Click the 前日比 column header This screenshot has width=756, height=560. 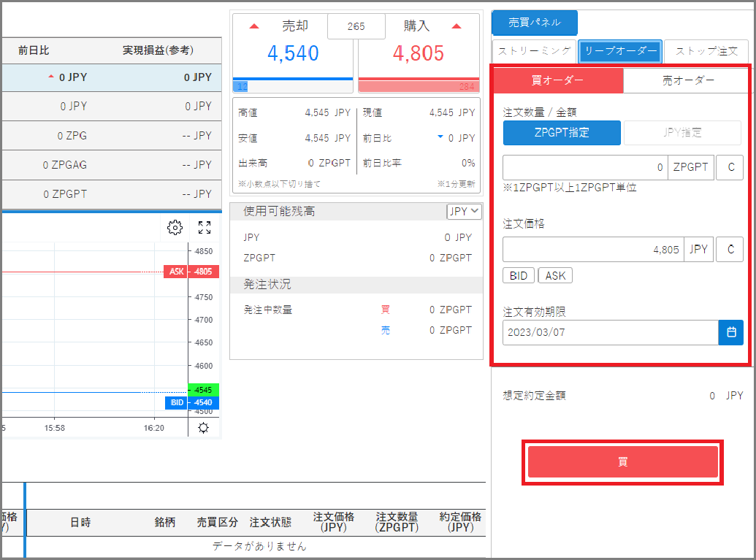(x=34, y=50)
